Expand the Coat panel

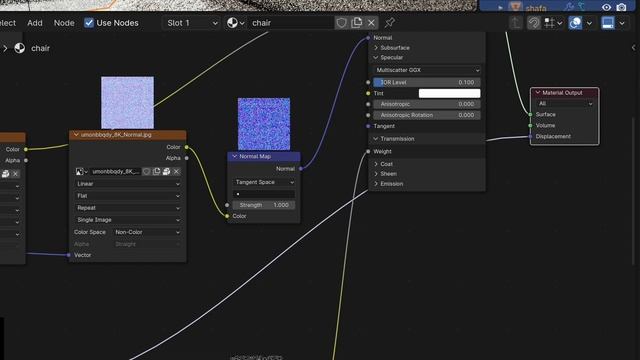coord(376,164)
